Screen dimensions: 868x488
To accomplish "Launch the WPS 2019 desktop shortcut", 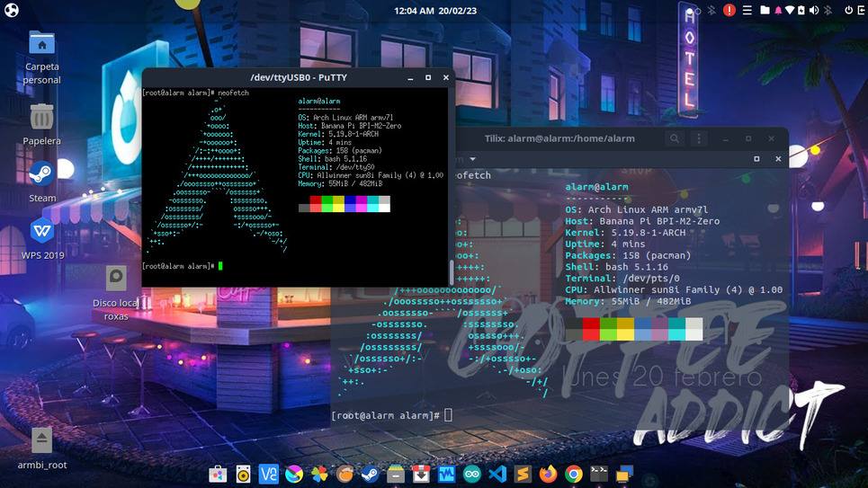I will (x=42, y=231).
